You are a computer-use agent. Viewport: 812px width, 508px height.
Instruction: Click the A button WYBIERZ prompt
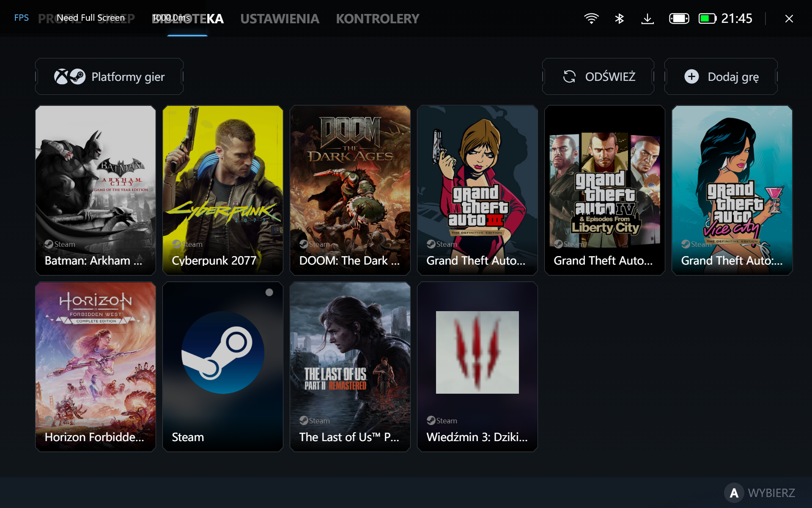(760, 493)
